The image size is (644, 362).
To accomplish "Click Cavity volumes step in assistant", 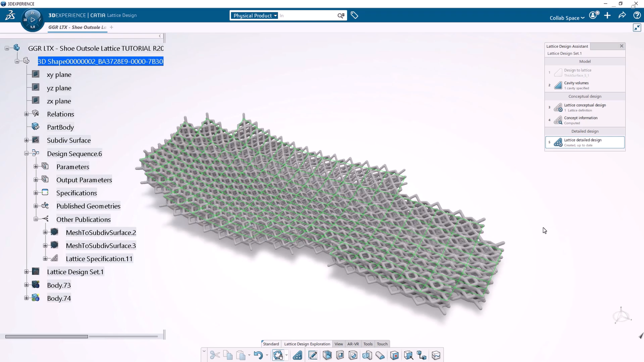I will tap(585, 85).
